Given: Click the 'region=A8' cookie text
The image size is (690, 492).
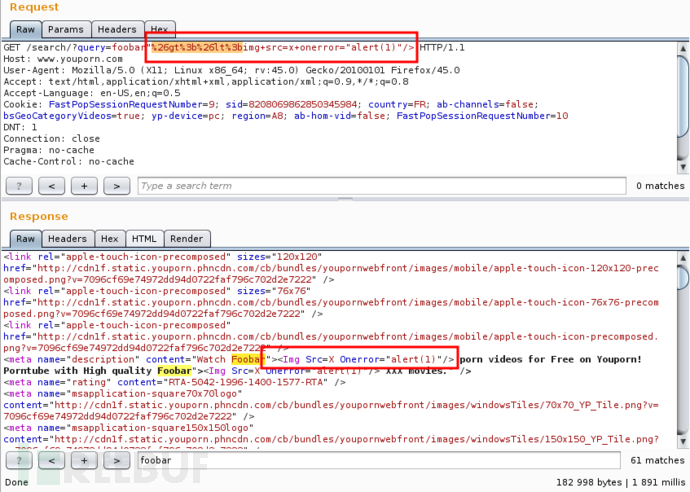Looking at the screenshot, I should (x=257, y=116).
